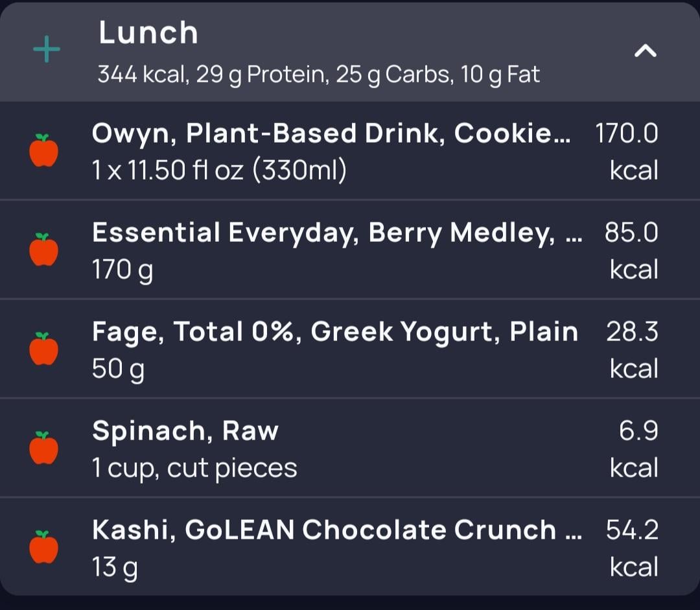Tap the 170.0 kcal value for Owyn drink
Screen dimensions: 700x610
pyautogui.click(x=627, y=152)
